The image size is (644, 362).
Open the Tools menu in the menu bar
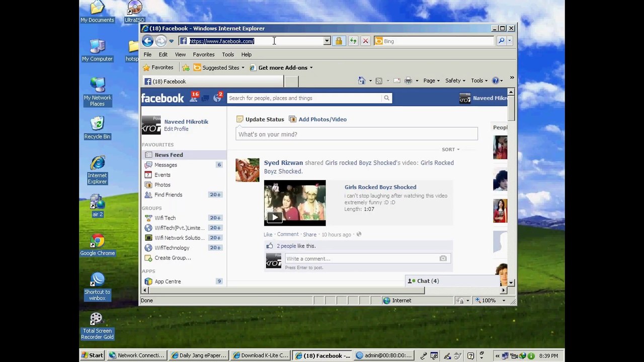click(x=228, y=54)
